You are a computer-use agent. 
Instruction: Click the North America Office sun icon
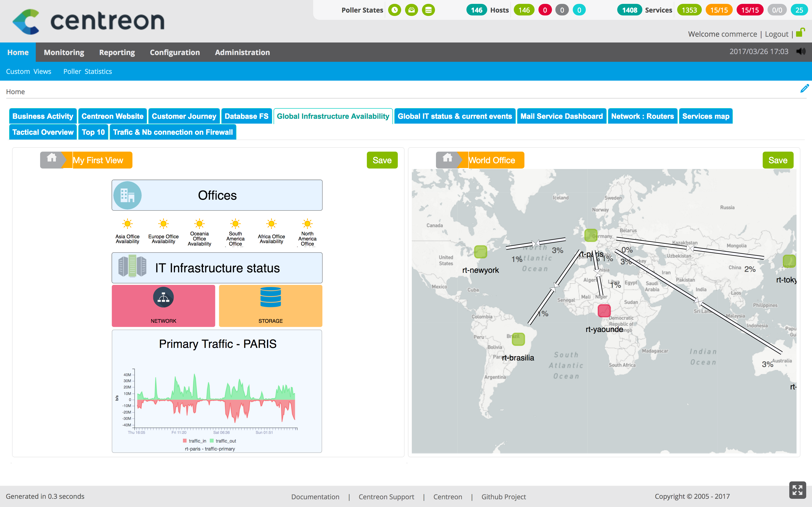tap(306, 224)
